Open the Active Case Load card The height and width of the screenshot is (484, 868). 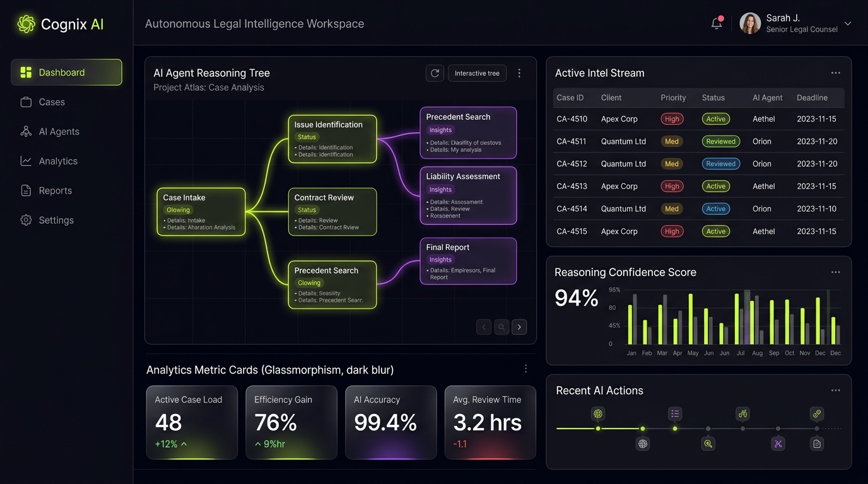192,422
